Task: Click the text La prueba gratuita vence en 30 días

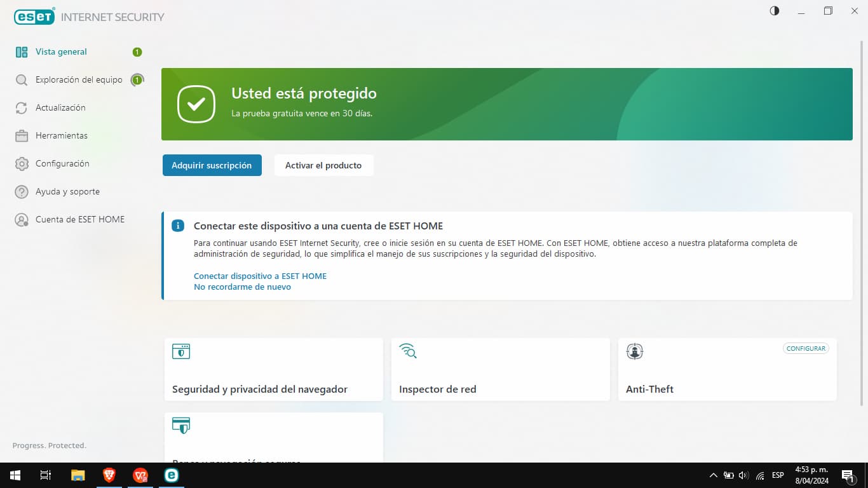Action: [x=302, y=114]
